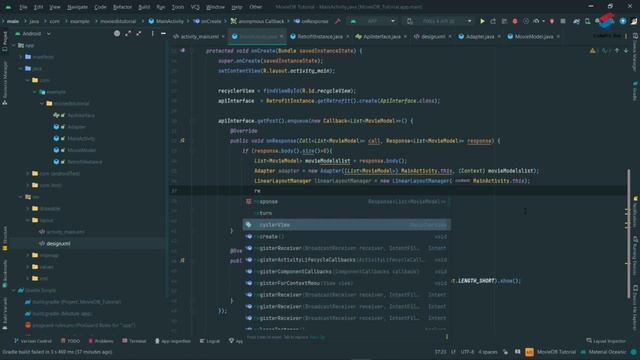Open the App Inspection tool window
Screen dimensions: 640x360
coord(173,341)
